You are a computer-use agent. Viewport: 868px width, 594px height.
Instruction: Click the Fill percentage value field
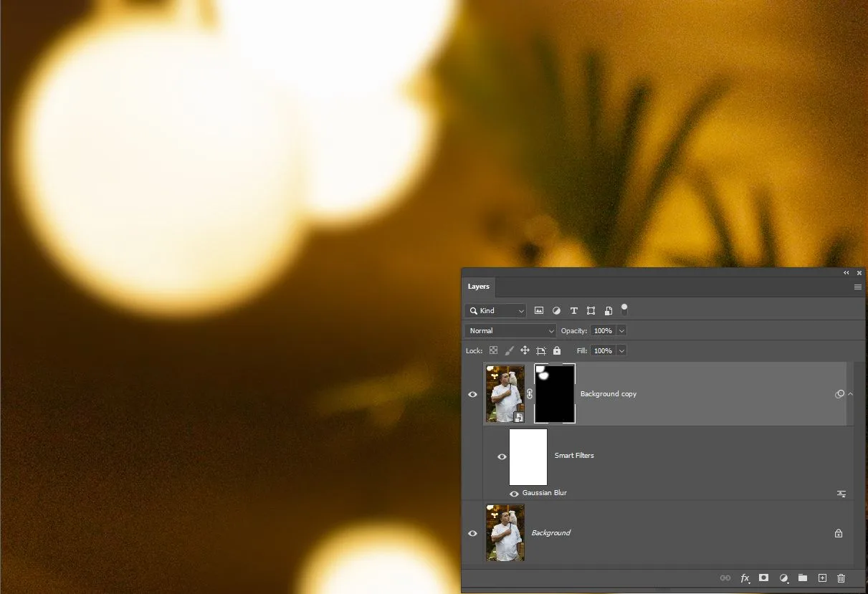602,350
